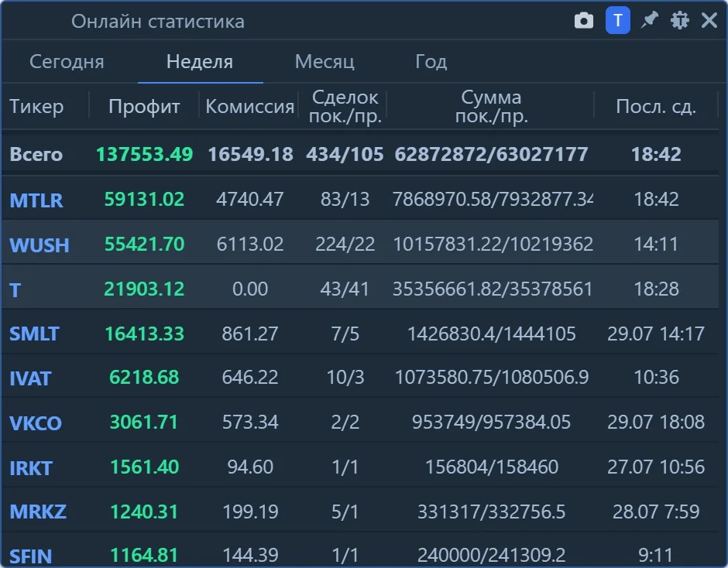Select MTLR profit 59131.02
Image resolution: width=728 pixels, height=568 pixels.
(x=144, y=199)
